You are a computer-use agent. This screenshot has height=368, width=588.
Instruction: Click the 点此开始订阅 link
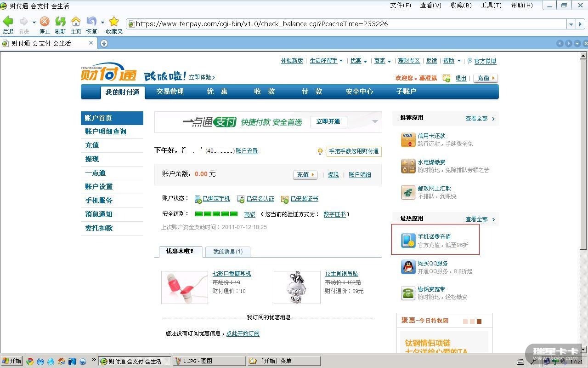[x=243, y=333]
